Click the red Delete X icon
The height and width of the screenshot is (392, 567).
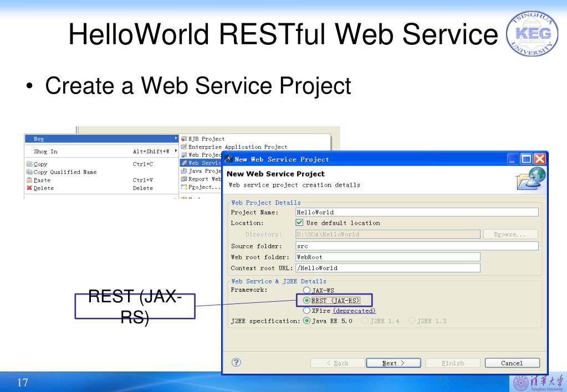29,188
